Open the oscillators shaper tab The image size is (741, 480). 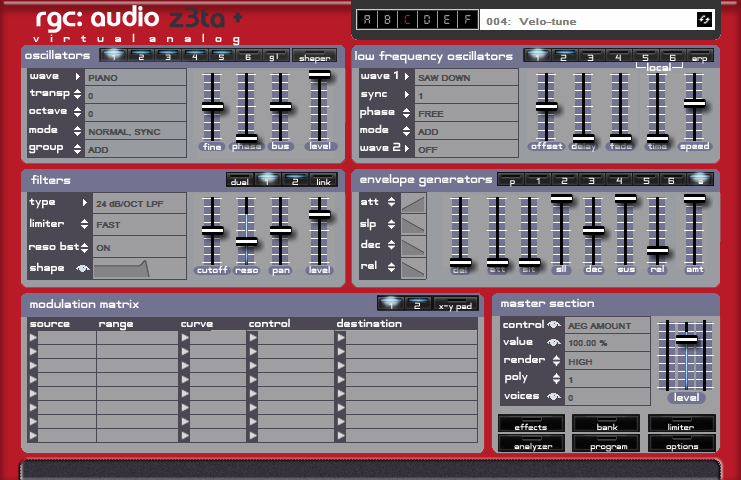pyautogui.click(x=314, y=56)
